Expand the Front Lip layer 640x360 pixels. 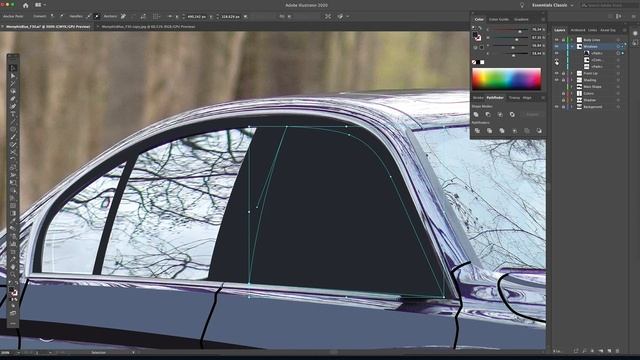(x=572, y=73)
